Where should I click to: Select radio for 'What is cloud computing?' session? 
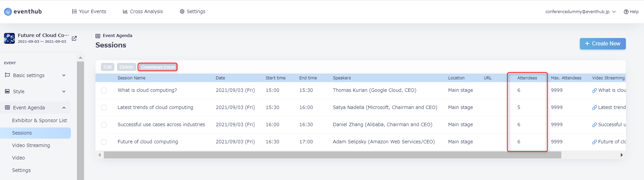(x=104, y=91)
